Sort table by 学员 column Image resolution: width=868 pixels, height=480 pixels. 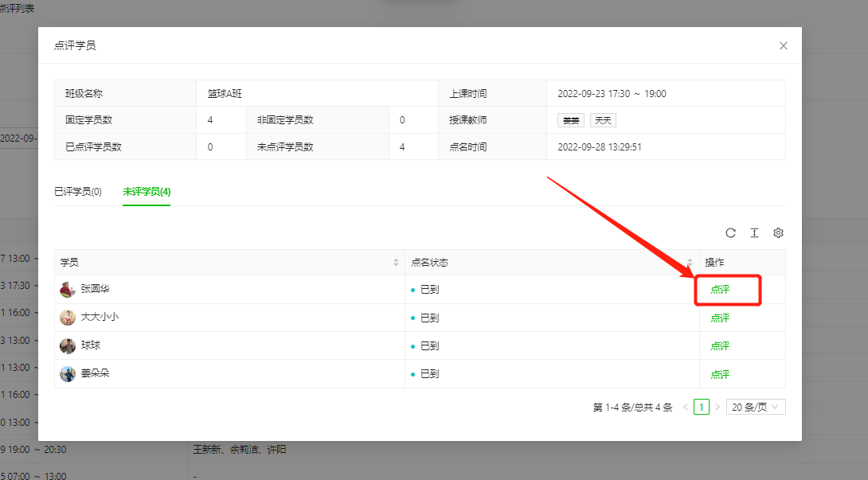[x=396, y=263]
